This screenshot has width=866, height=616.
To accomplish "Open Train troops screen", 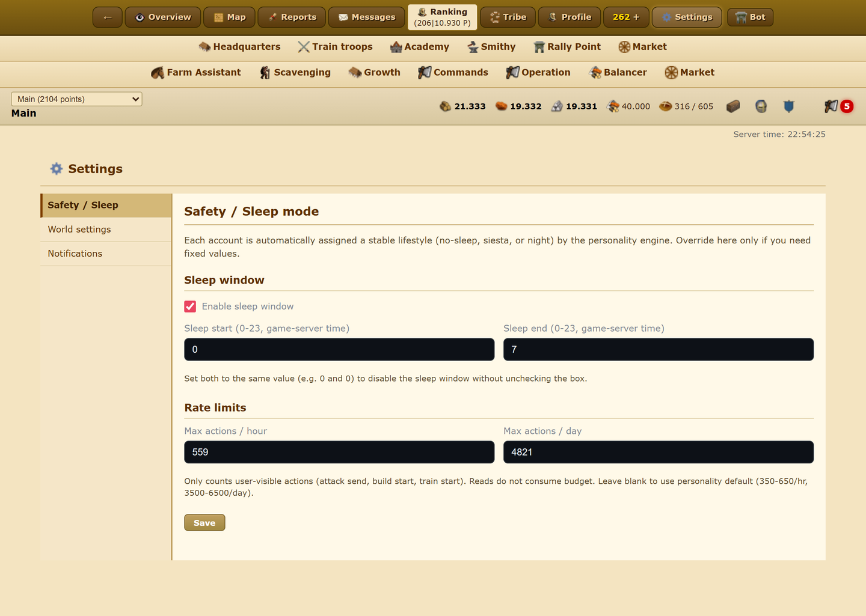I will pos(335,47).
